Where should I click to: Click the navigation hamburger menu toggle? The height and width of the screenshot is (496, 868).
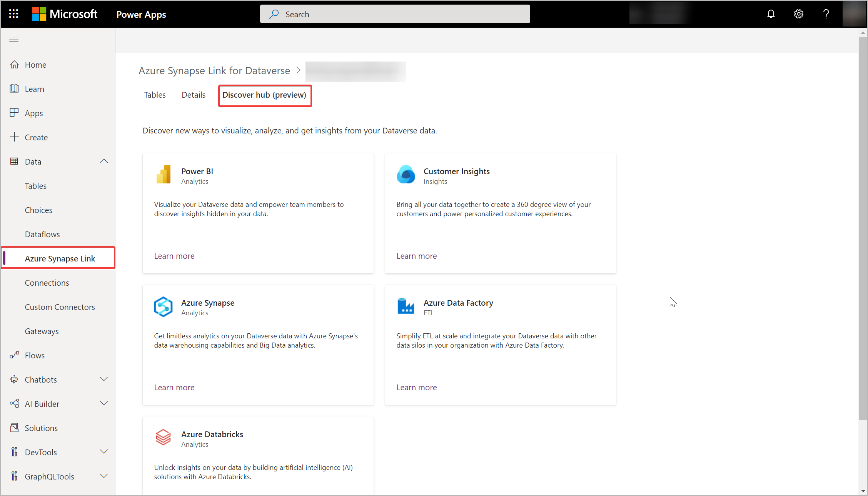click(14, 40)
